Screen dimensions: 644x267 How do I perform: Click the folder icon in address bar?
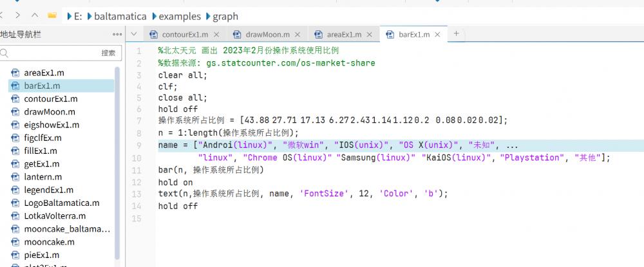(x=52, y=15)
